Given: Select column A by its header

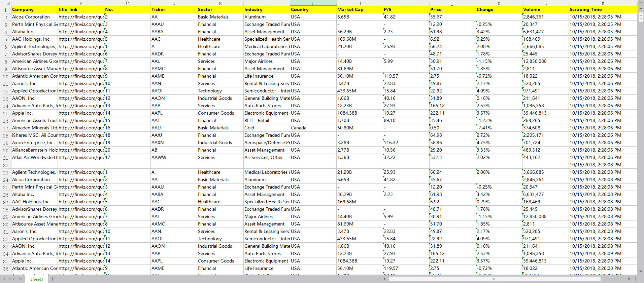Looking at the screenshot, I should (x=34, y=3).
